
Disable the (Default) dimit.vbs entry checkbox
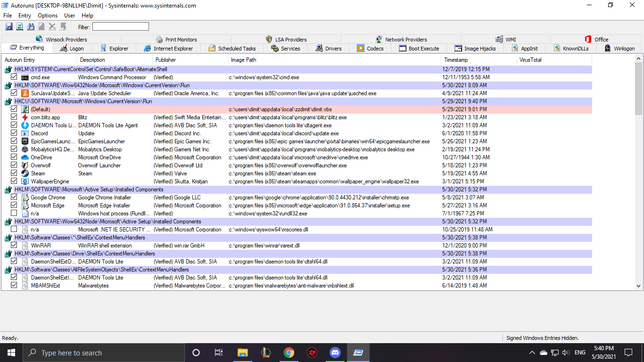tap(14, 109)
